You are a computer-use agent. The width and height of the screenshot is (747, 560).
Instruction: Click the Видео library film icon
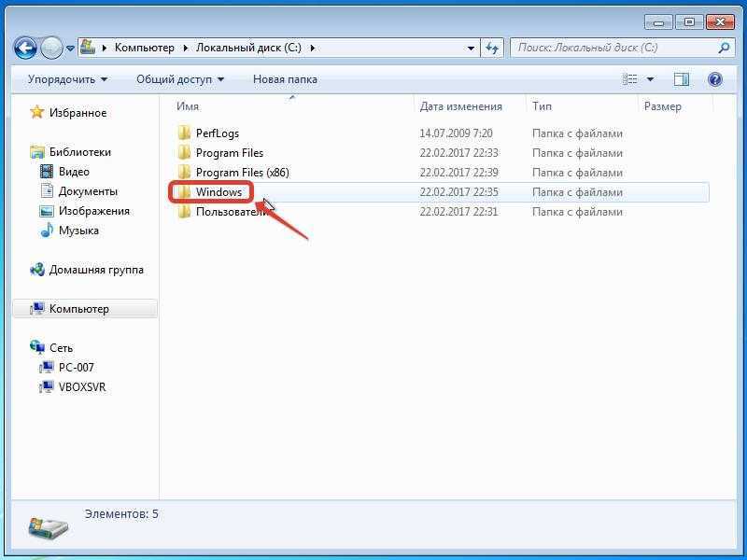click(47, 172)
